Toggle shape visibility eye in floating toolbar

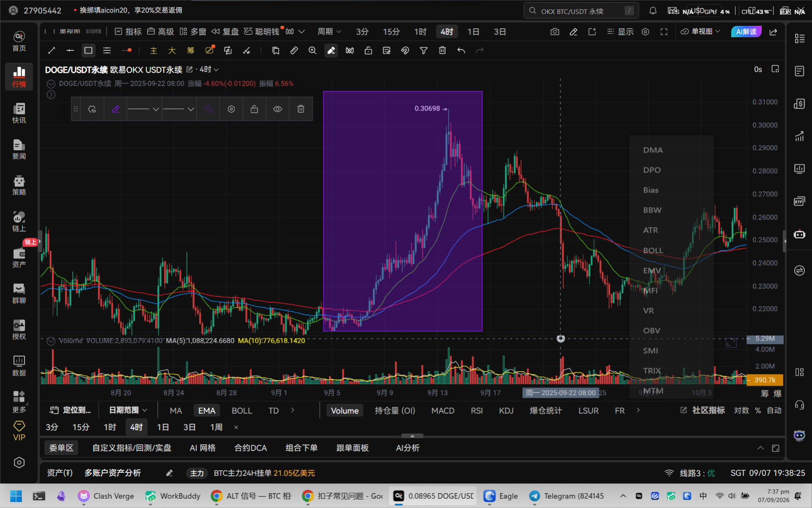click(x=277, y=109)
